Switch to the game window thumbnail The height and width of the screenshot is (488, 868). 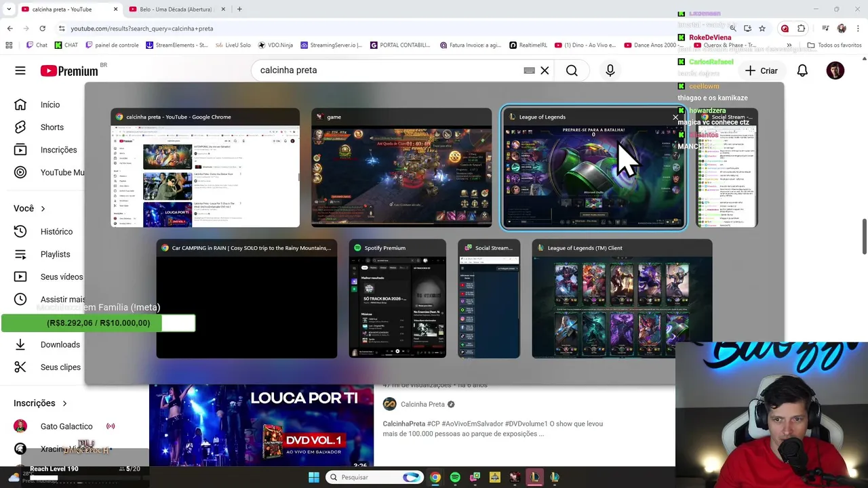click(x=401, y=168)
